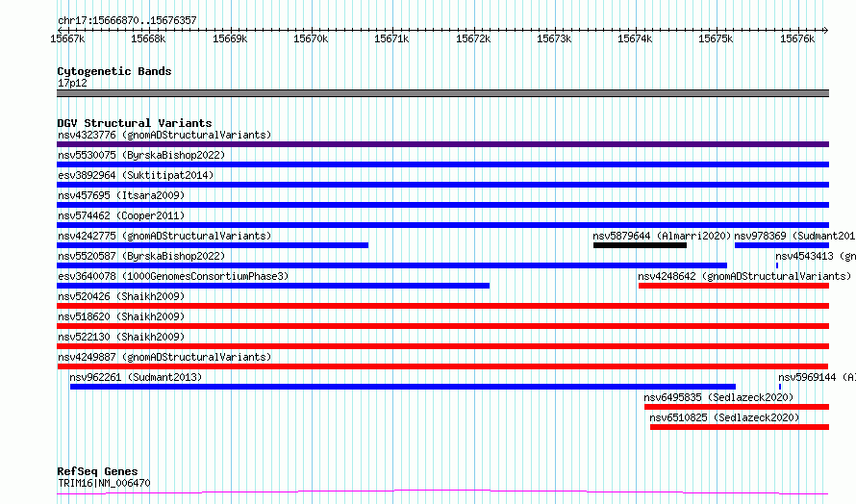
Task: Click the 15676k ruler tick label
Action: (x=797, y=38)
